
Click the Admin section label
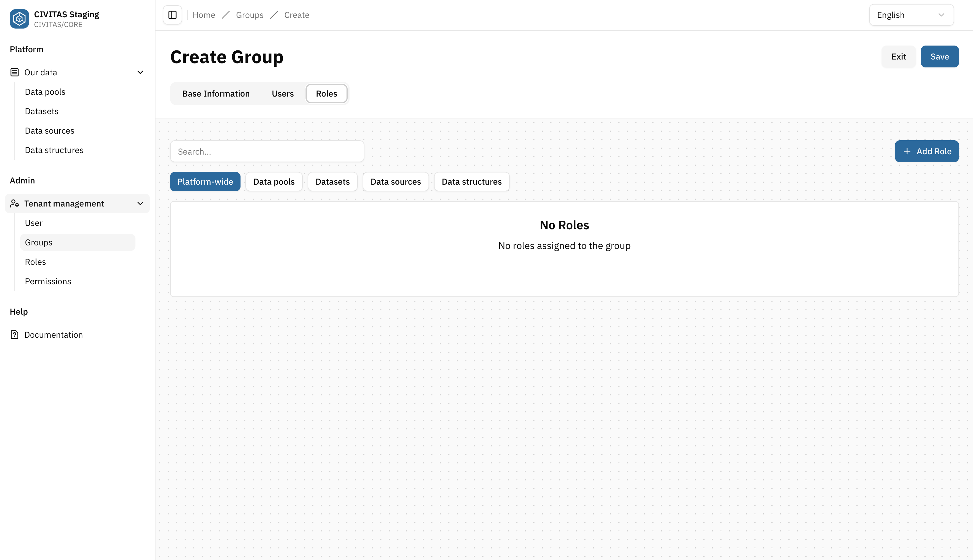pos(22,180)
